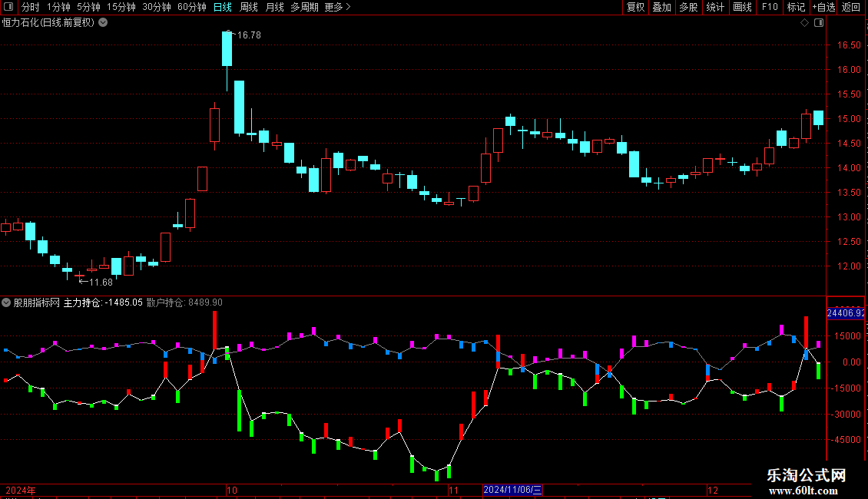This screenshot has width=868, height=499.
Task: Click the 返回 back button
Action: [851, 7]
